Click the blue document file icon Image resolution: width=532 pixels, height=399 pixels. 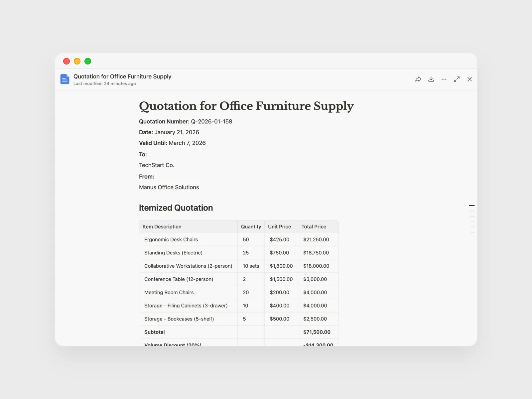pyautogui.click(x=65, y=79)
